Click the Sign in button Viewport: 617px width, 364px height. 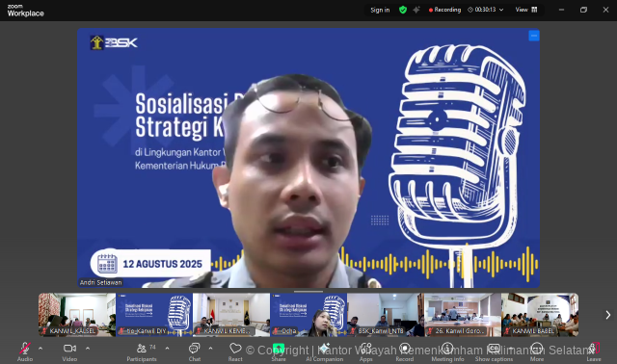pyautogui.click(x=380, y=10)
